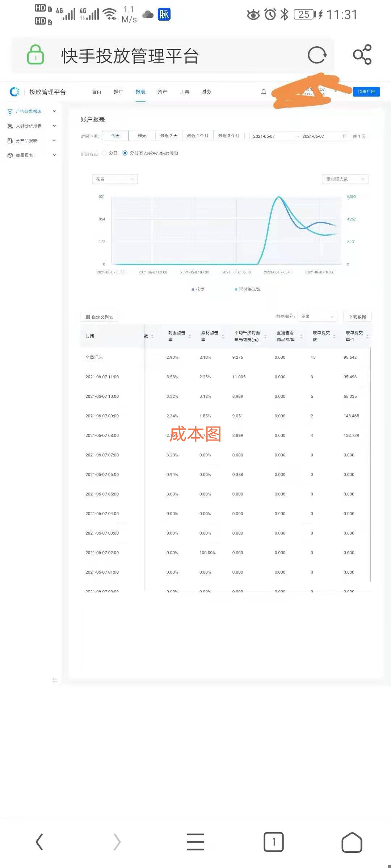This screenshot has height=868, width=391.
Task: Click 时间 column header
Action: [x=90, y=336]
